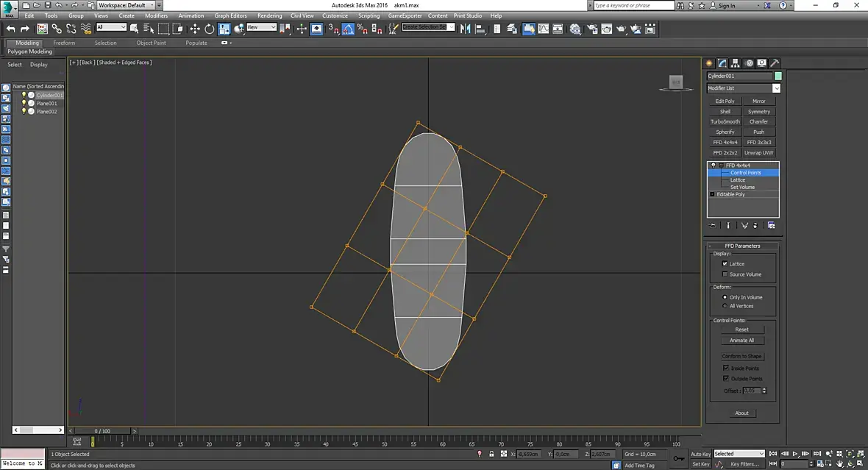Viewport: 868px width, 470px height.
Task: Select the All Vertices radio button
Action: click(725, 306)
